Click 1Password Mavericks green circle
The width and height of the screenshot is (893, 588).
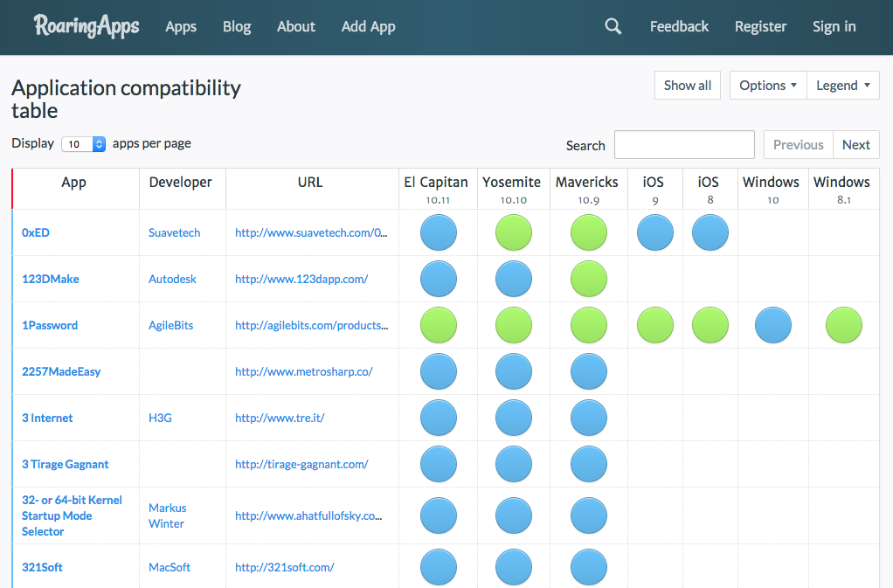[x=589, y=325]
